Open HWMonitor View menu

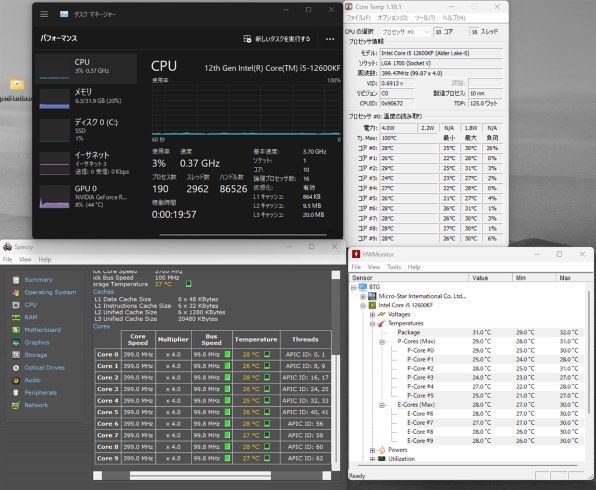[374, 267]
